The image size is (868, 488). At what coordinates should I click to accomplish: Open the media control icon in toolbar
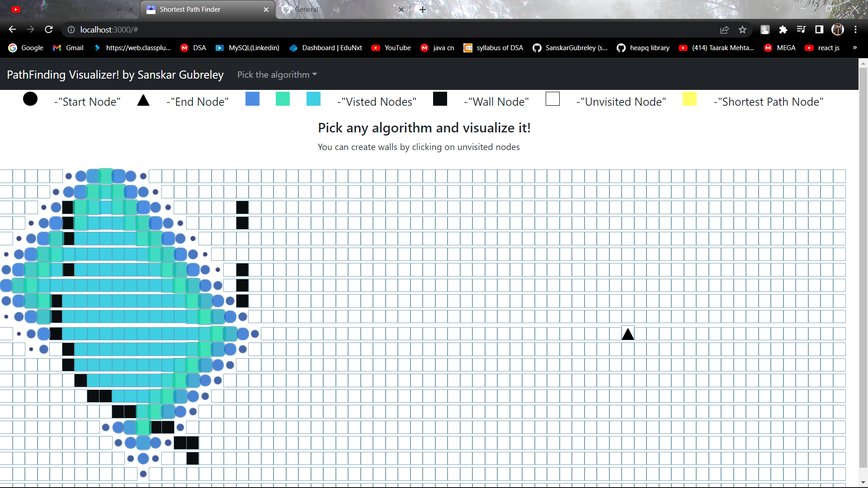point(801,29)
